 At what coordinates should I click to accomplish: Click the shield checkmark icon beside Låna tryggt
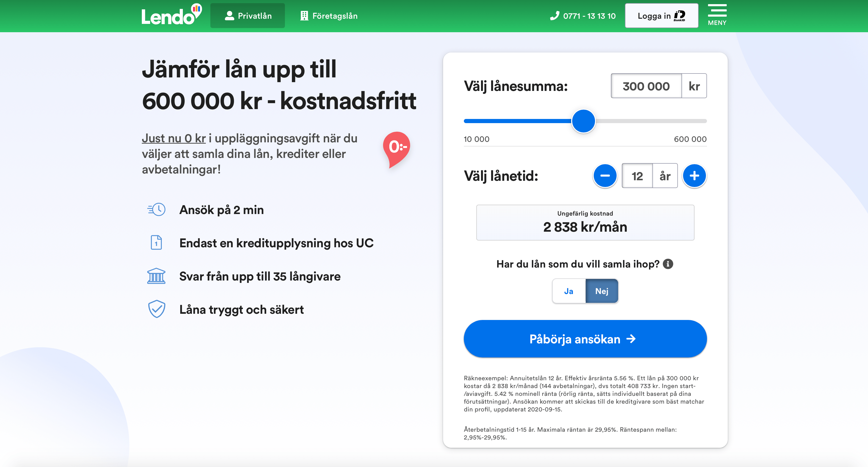[x=157, y=309]
